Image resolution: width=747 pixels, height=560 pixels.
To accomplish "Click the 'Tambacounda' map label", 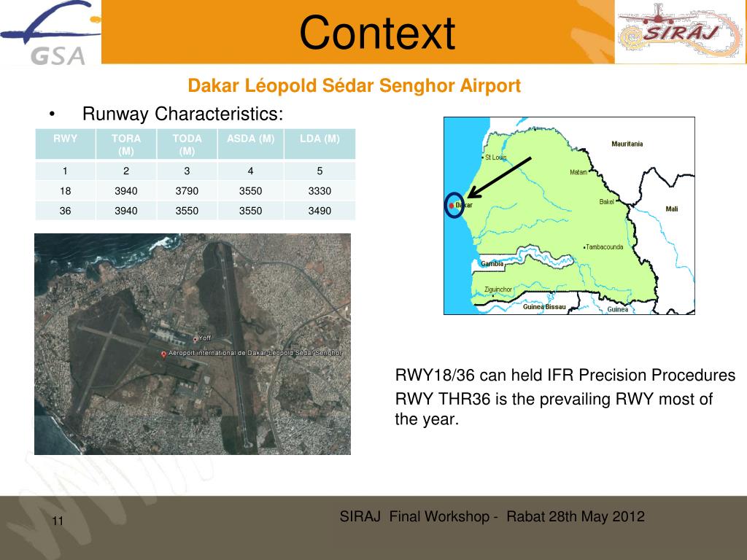I will click(x=604, y=247).
